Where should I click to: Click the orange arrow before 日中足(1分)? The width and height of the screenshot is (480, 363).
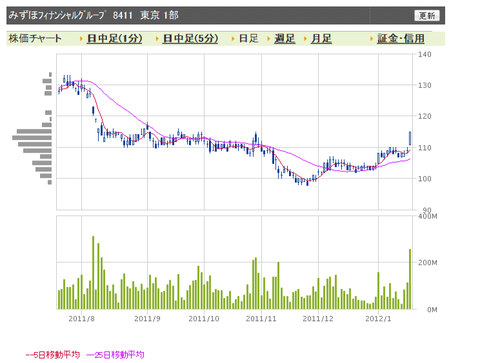coord(81,39)
